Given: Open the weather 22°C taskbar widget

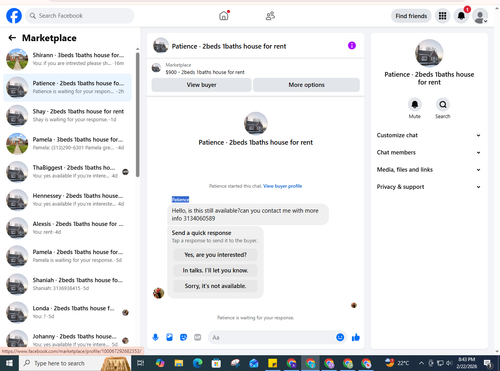Looking at the screenshot, I should point(397,363).
